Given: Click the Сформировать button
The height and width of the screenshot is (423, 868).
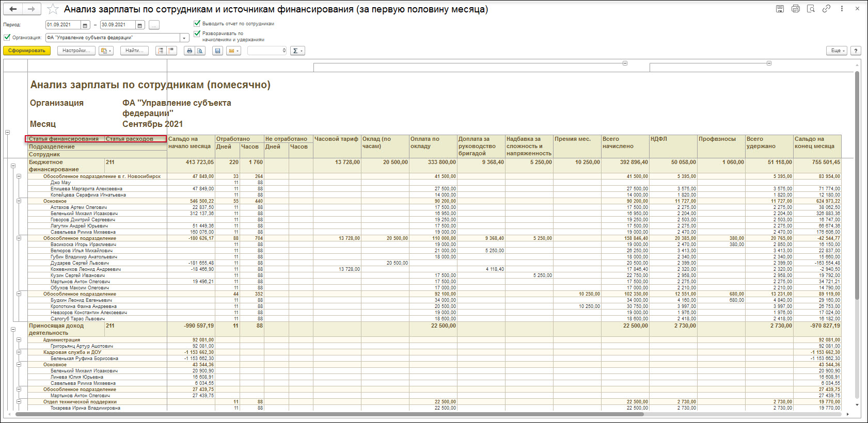Looking at the screenshot, I should pyautogui.click(x=27, y=51).
